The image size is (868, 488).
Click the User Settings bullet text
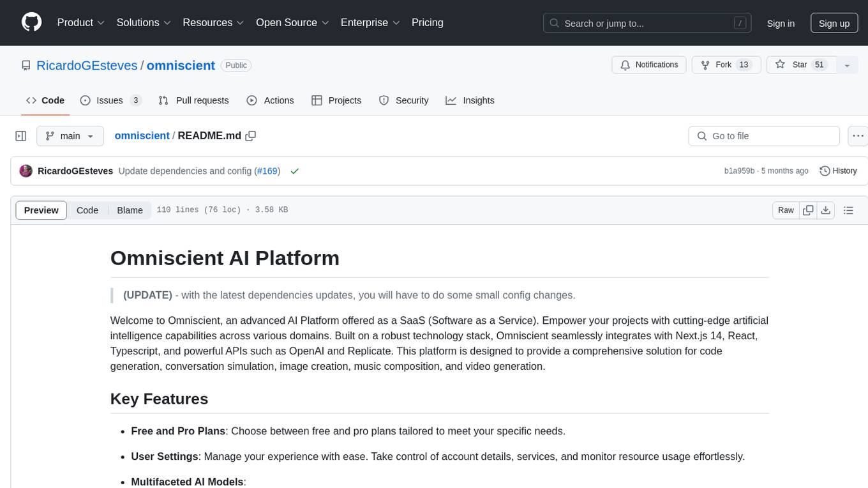pyautogui.click(x=438, y=457)
